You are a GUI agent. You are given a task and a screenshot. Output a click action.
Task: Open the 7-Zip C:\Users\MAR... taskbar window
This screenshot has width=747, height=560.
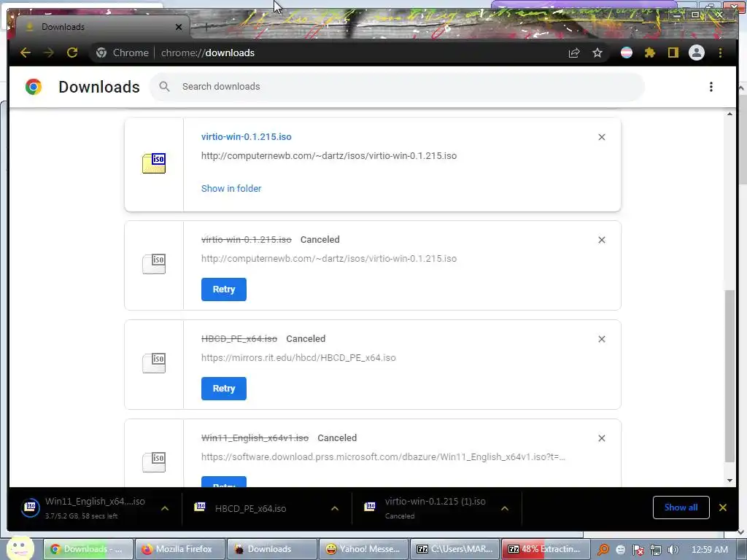(x=455, y=549)
